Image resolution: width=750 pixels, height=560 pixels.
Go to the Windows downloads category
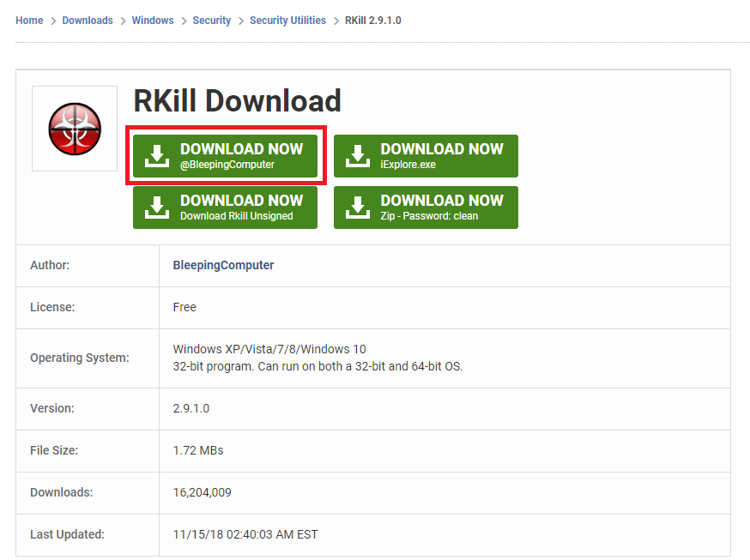[x=152, y=20]
